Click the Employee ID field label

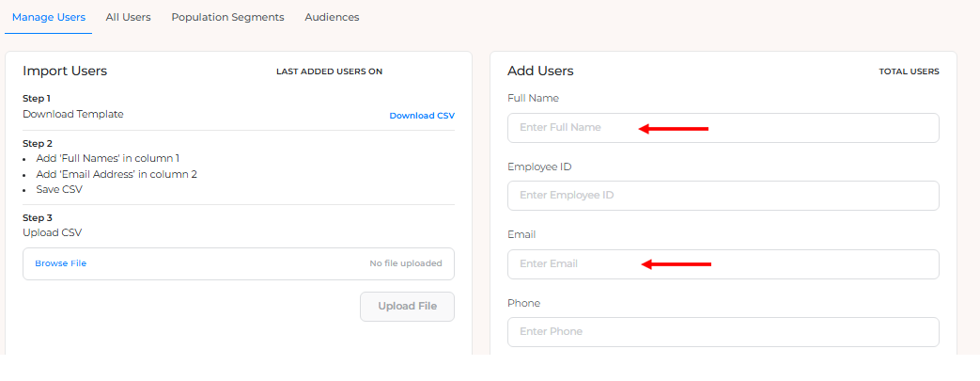(x=539, y=167)
